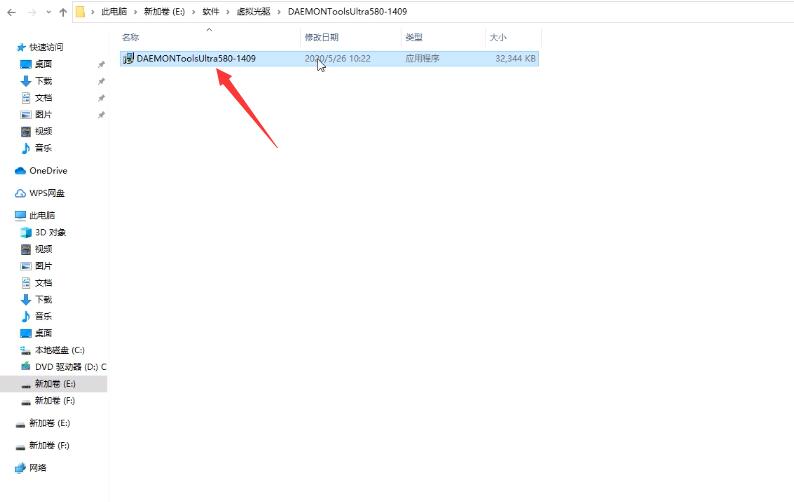The image size is (794, 502).
Task: Click the 32,344 KB size cell
Action: click(515, 58)
